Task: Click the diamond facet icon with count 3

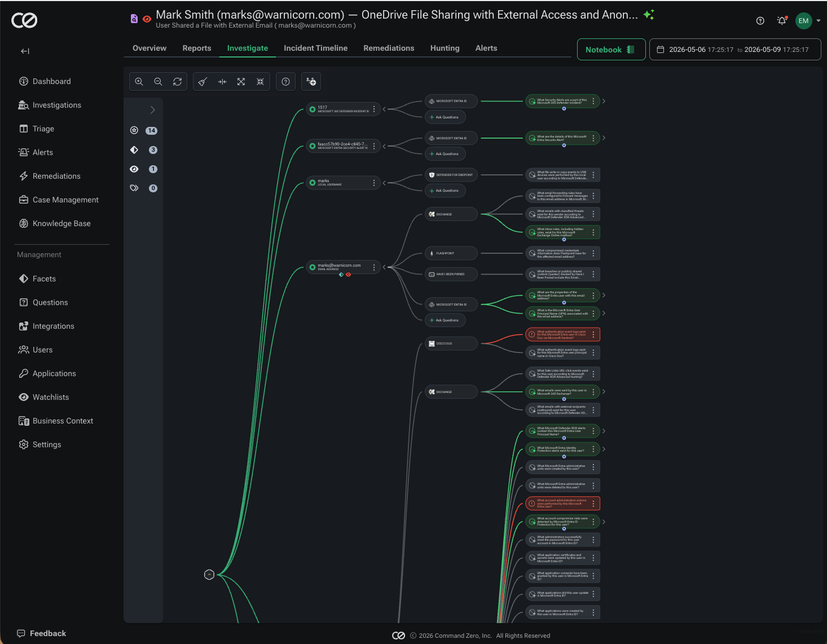Action: 134,150
